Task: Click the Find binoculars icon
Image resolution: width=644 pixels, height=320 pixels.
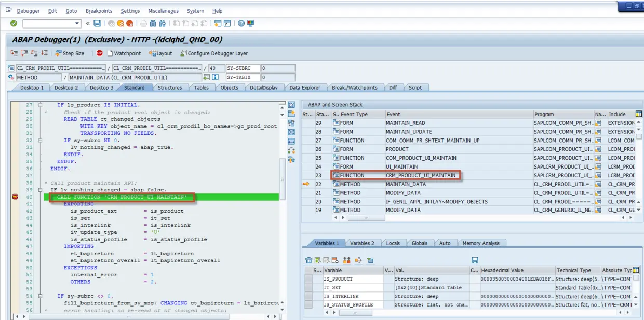Action: click(x=153, y=23)
